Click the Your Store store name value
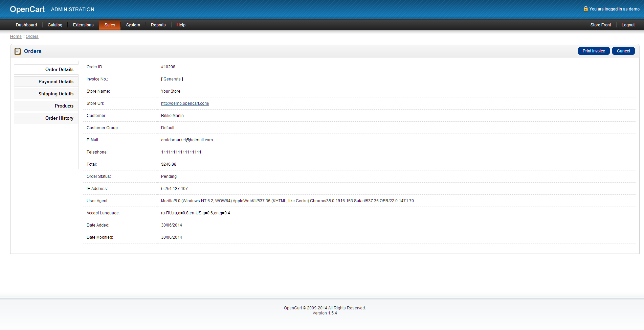The width and height of the screenshot is (644, 330). (x=171, y=91)
